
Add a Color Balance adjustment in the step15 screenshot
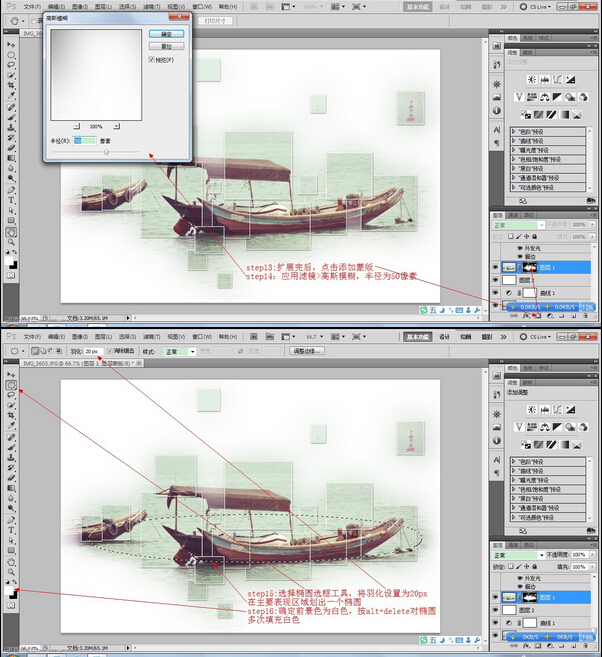pos(545,427)
